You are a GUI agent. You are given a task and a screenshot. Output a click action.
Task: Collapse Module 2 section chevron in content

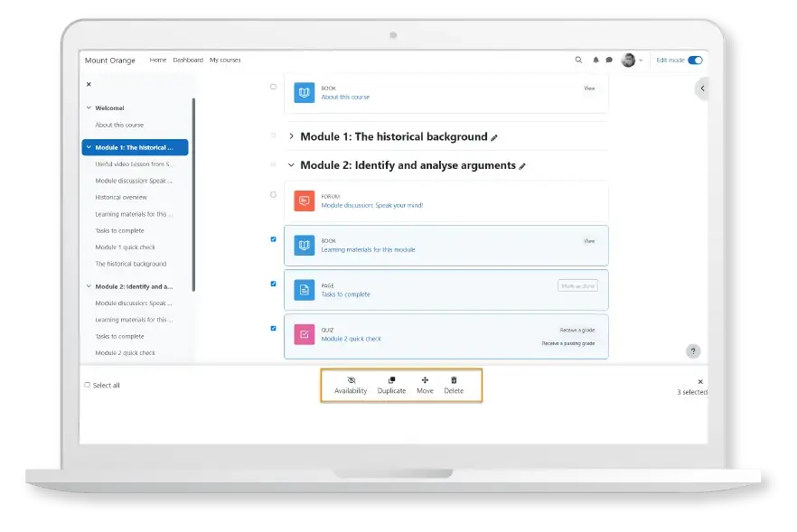(x=291, y=165)
